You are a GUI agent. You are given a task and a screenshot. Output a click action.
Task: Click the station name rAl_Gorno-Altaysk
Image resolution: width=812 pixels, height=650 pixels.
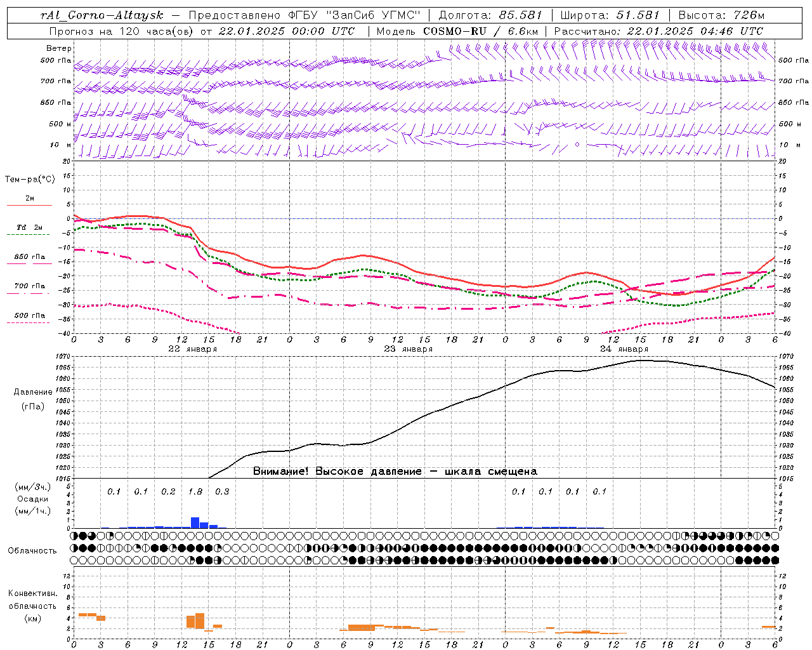click(x=102, y=15)
